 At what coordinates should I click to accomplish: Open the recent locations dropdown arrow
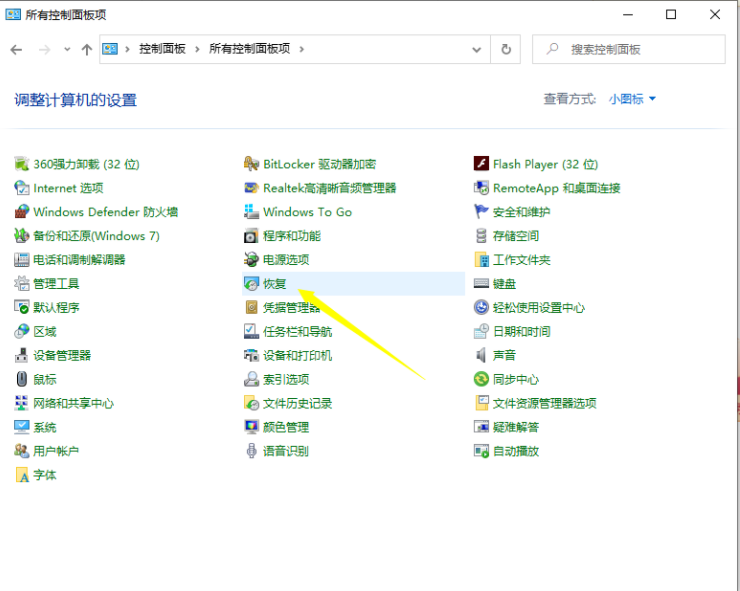coord(67,49)
